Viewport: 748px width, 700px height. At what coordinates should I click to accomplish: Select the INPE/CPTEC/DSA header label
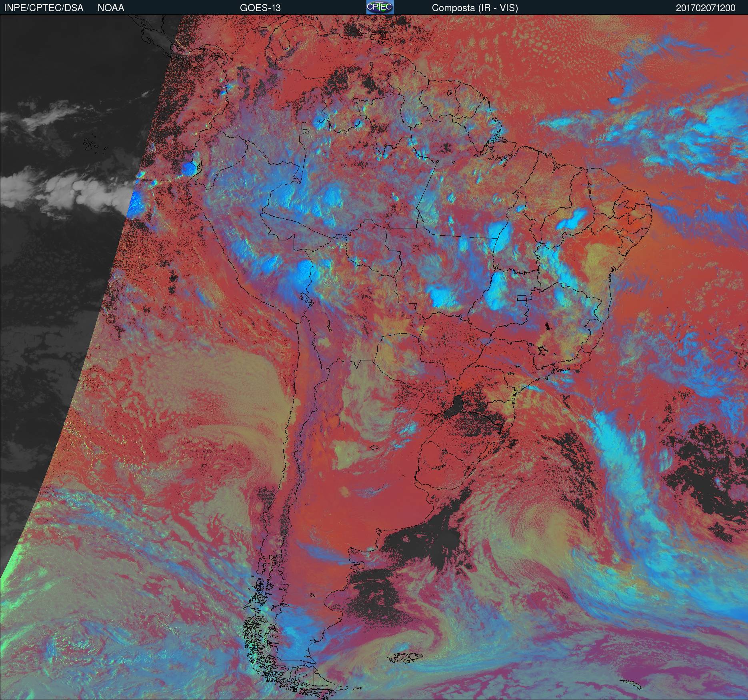44,8
